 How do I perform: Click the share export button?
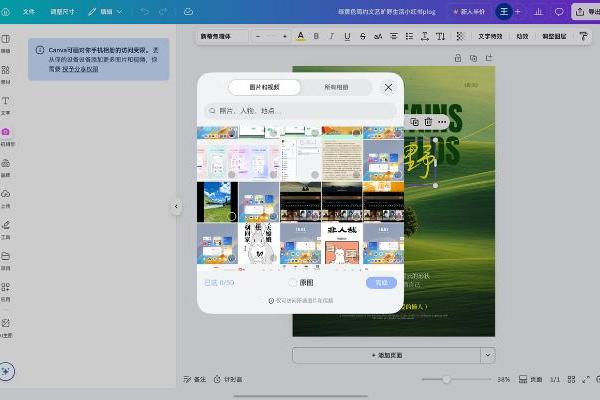[587, 12]
